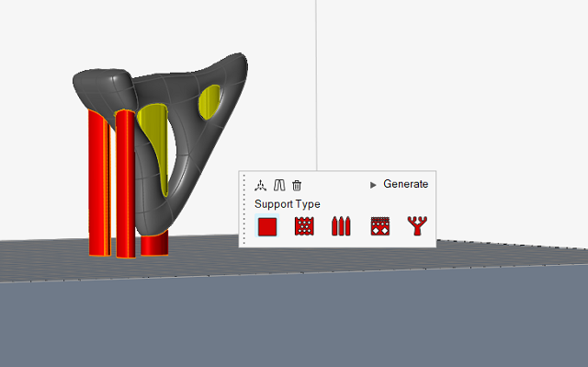Select the leftmost tall red support column
588x367 pixels.
pyautogui.click(x=99, y=183)
